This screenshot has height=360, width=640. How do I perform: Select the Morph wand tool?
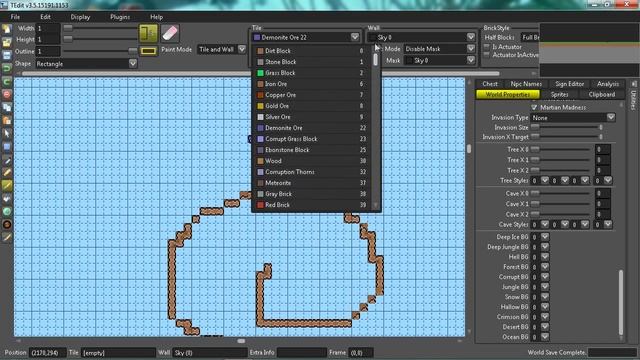[x=7, y=238]
